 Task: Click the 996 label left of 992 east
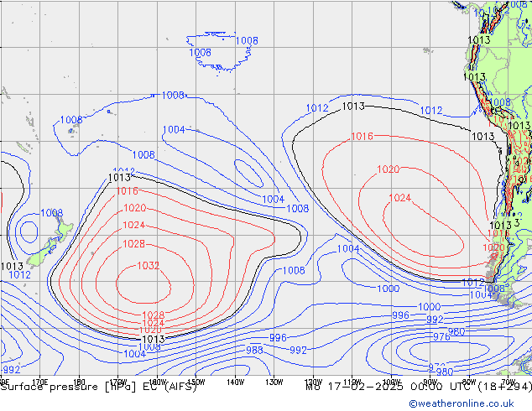(400, 315)
